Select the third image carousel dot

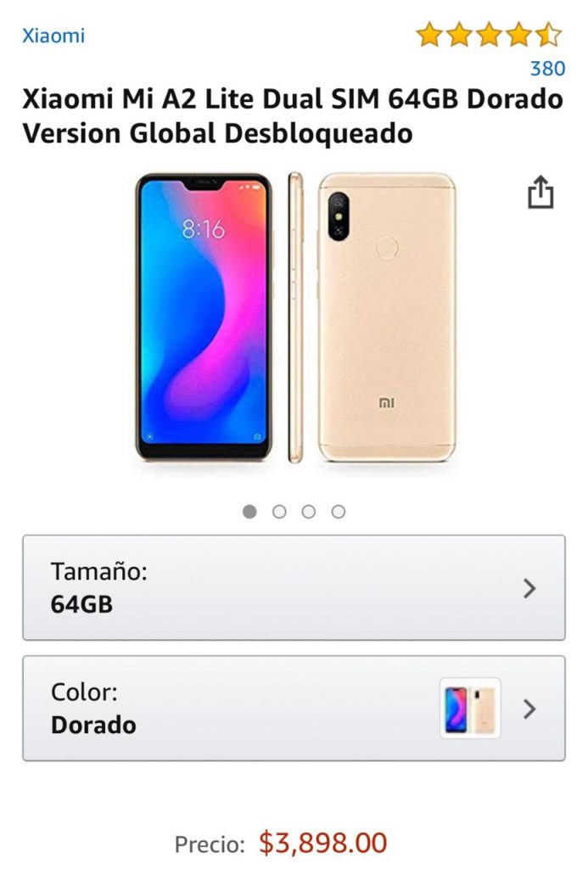point(309,511)
